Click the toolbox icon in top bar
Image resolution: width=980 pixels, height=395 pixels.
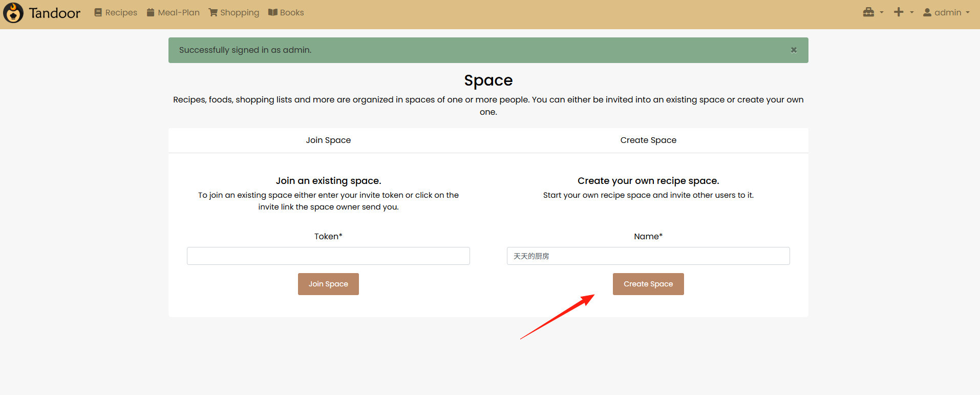tap(868, 12)
